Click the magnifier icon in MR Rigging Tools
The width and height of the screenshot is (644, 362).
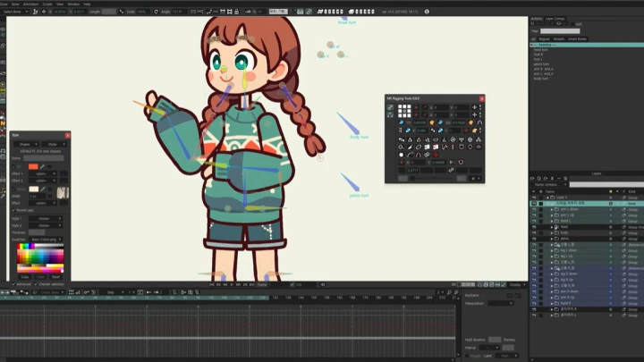click(x=401, y=149)
